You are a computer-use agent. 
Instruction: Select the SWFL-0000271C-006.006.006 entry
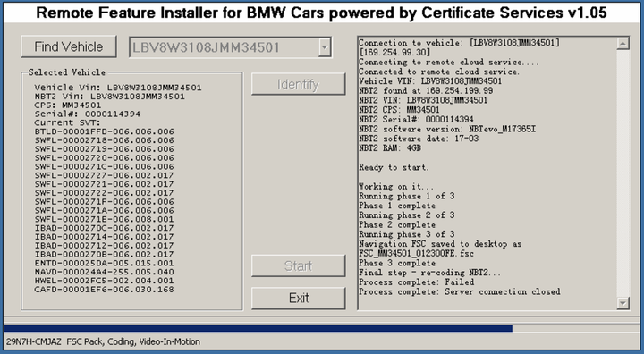(x=104, y=166)
